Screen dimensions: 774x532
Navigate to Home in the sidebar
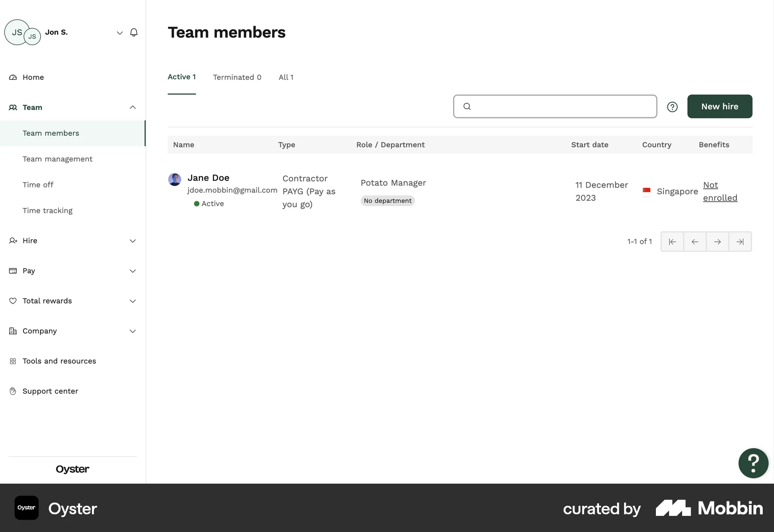[33, 77]
